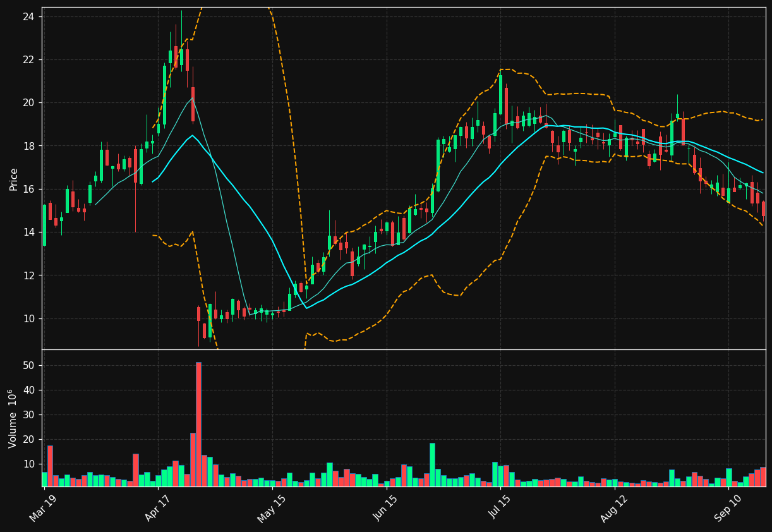
Task: Click the volume axis value 50
Action: [x=28, y=366]
